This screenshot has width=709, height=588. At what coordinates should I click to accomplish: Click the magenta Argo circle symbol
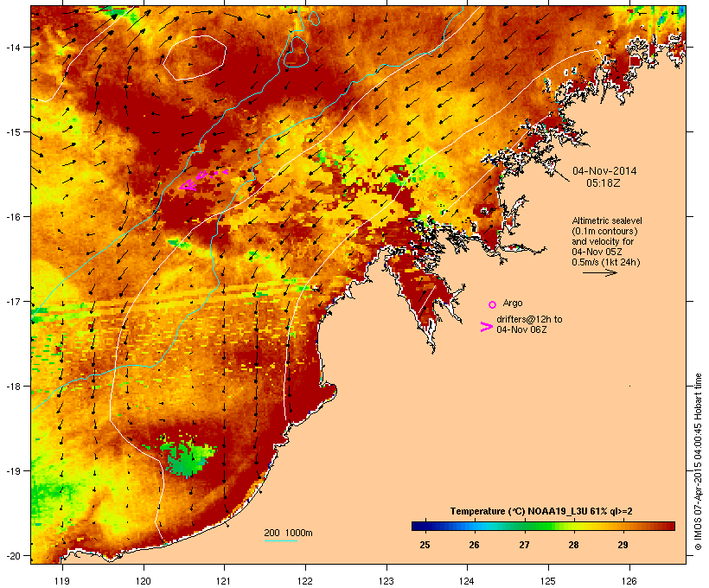click(493, 304)
